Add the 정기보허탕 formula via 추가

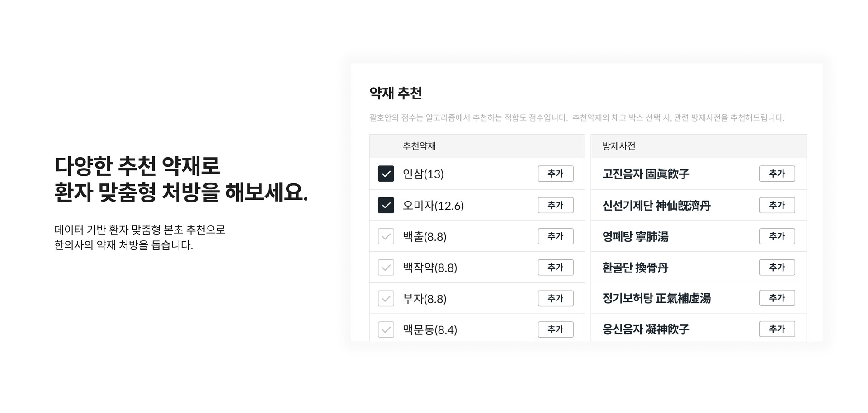[777, 298]
